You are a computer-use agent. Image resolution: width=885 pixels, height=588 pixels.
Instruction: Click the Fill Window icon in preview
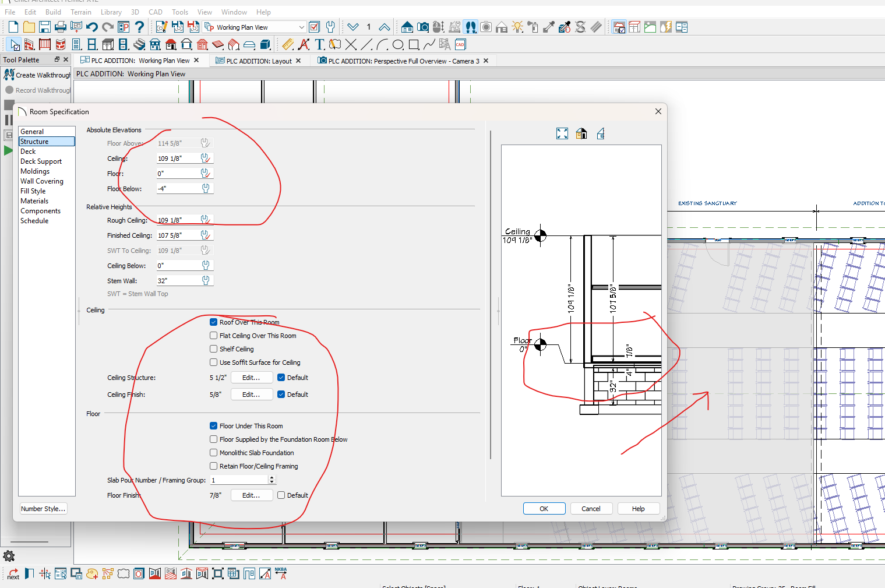click(562, 133)
